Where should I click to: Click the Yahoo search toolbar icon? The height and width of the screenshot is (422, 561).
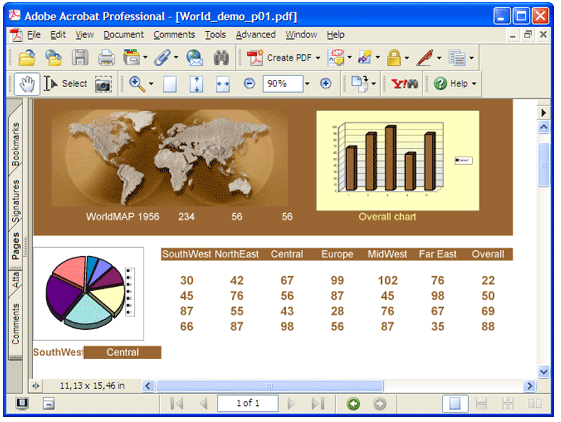tap(404, 84)
